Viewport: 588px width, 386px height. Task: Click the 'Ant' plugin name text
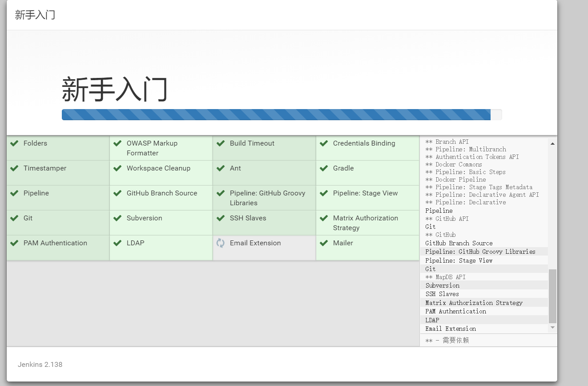click(235, 168)
